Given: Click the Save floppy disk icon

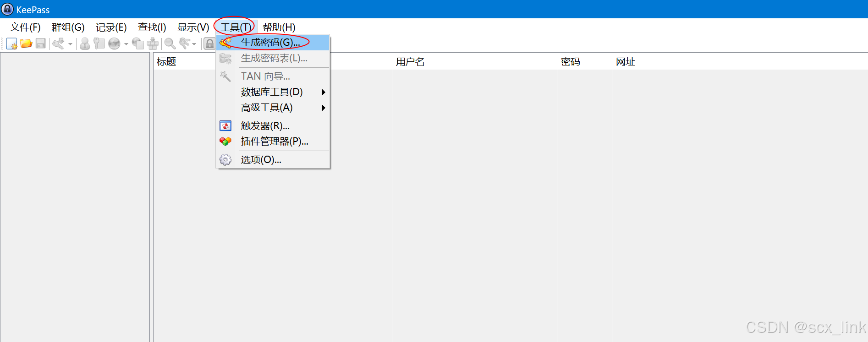Looking at the screenshot, I should click(41, 43).
